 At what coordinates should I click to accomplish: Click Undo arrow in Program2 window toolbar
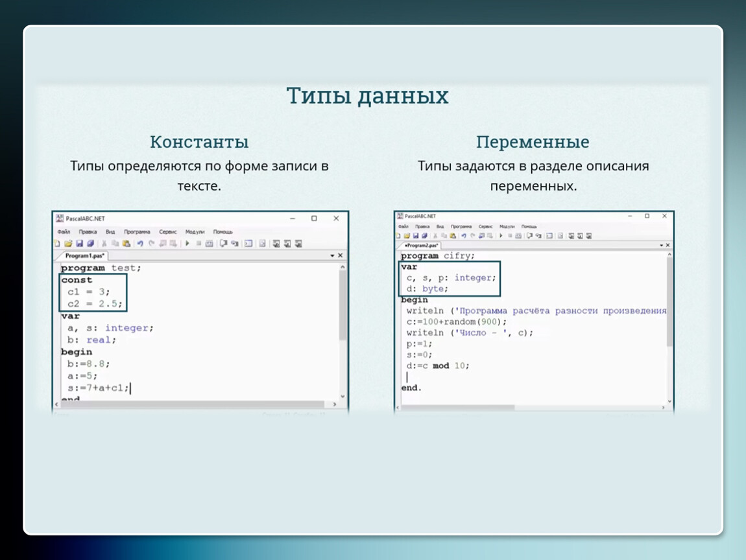pyautogui.click(x=464, y=236)
